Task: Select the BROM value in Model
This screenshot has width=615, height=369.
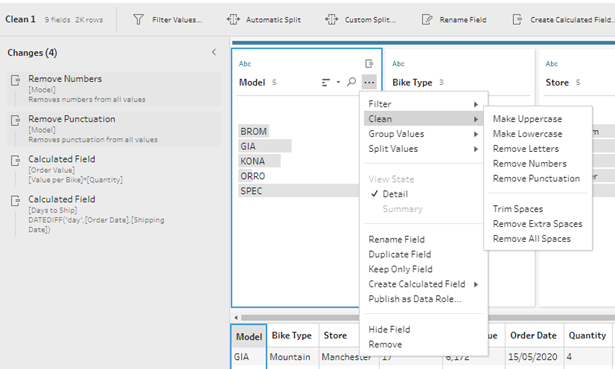Action: 253,131
